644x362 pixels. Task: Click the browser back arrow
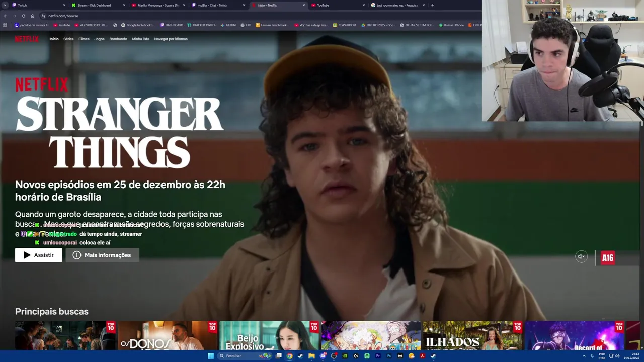(6, 16)
